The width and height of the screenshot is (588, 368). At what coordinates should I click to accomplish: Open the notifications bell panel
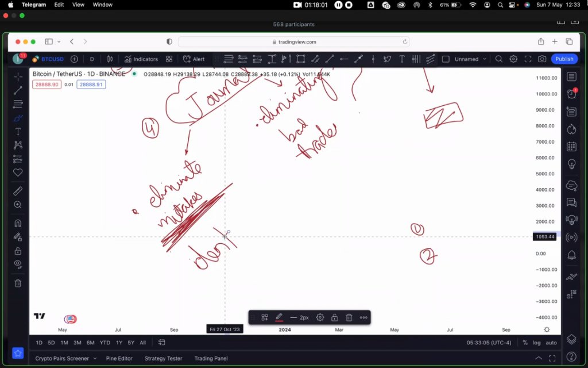571,255
